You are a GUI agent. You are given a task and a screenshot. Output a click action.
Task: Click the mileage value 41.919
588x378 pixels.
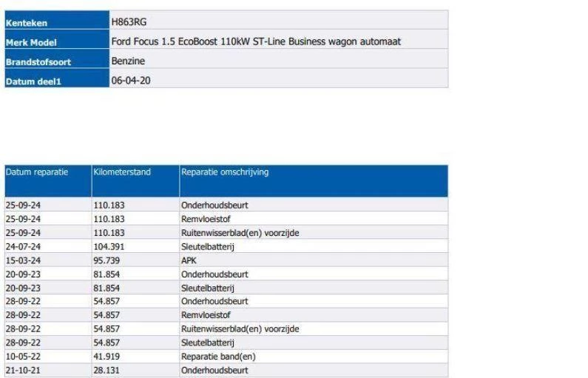click(107, 357)
